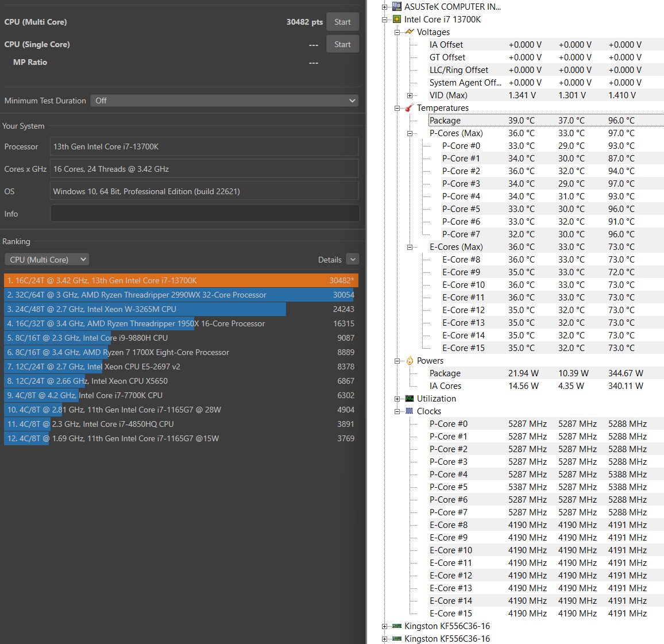
Task: Expand the Utilization tree section
Action: (x=397, y=399)
